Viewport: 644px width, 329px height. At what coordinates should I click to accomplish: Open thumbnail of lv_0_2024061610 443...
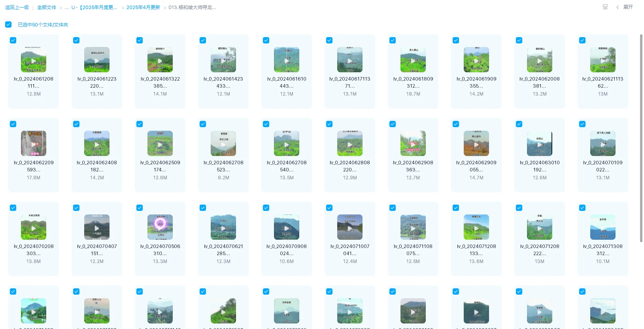tap(287, 60)
